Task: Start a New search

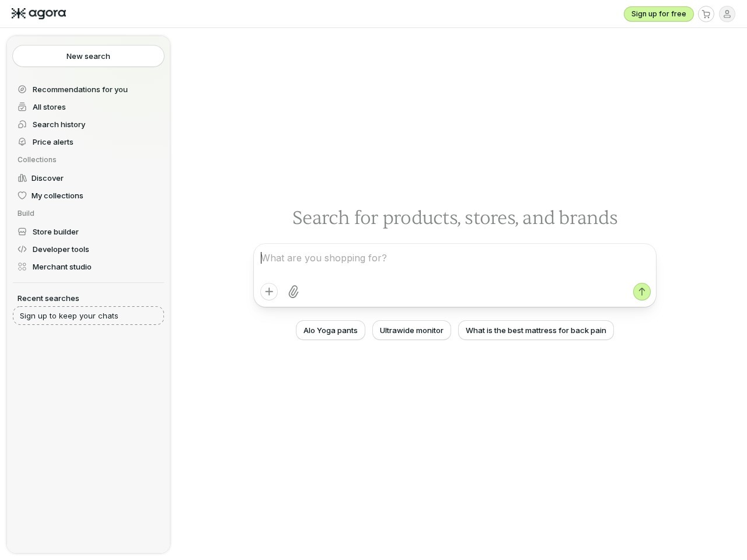Action: click(88, 56)
